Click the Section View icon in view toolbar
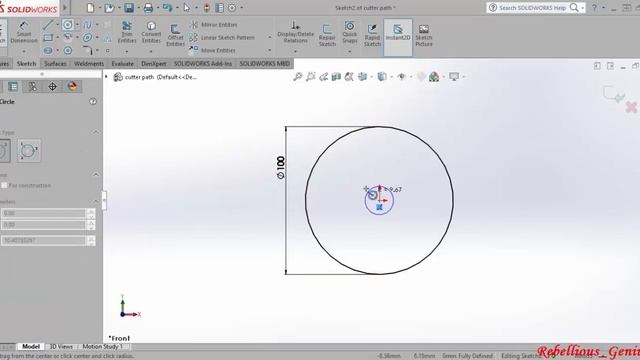 tap(336, 76)
